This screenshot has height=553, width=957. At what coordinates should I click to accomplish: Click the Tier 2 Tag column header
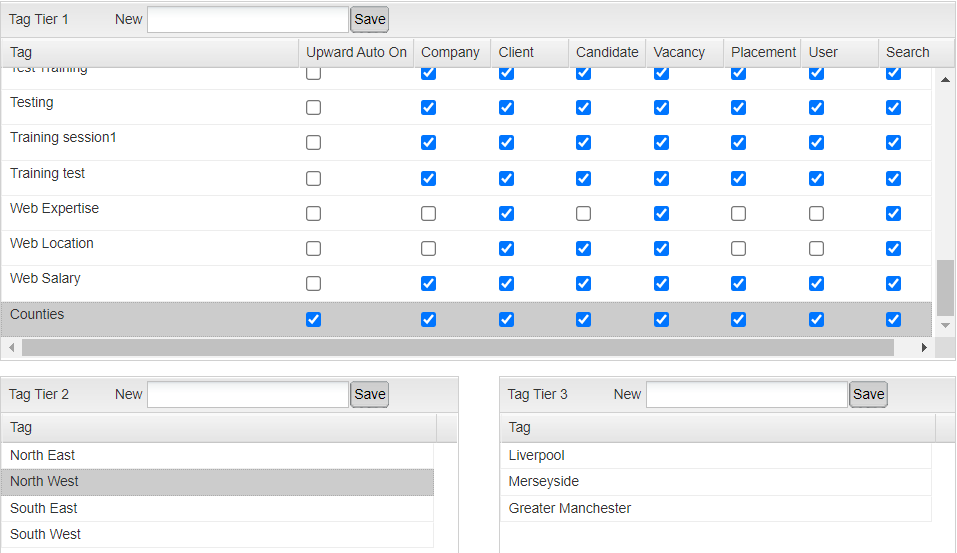pos(218,427)
